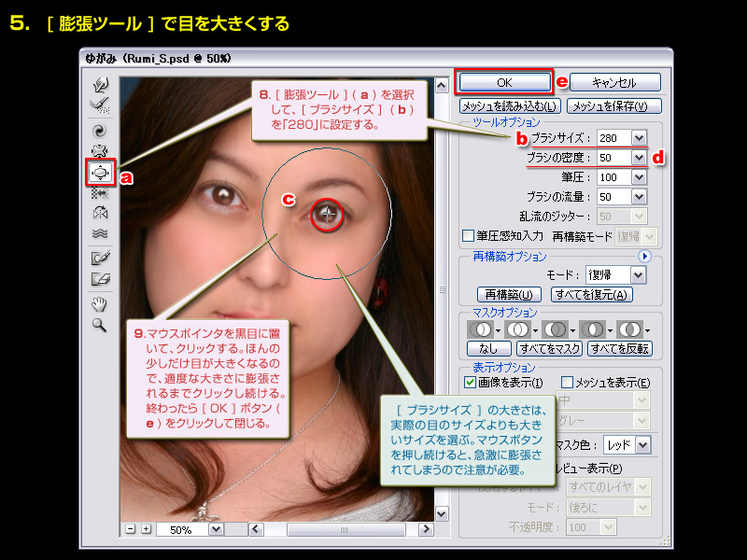Open the Replace Selection mask dropdown arrow

click(498, 330)
